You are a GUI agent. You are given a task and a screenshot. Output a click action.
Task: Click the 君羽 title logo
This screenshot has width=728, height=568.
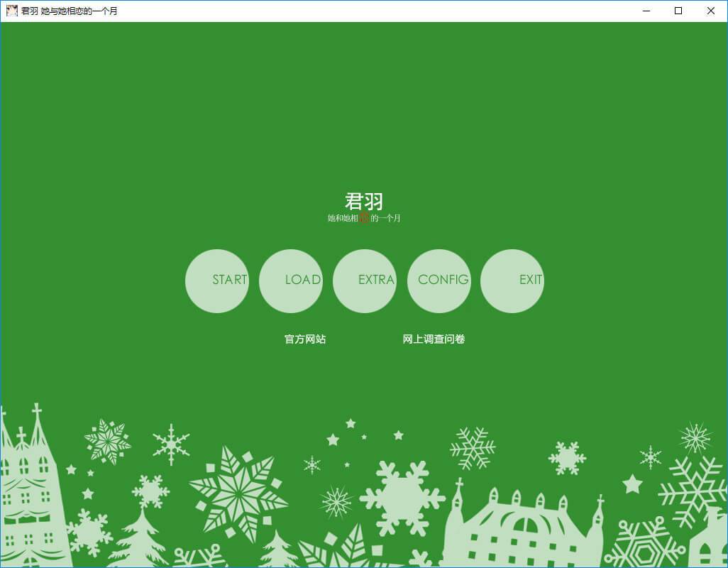(x=364, y=201)
